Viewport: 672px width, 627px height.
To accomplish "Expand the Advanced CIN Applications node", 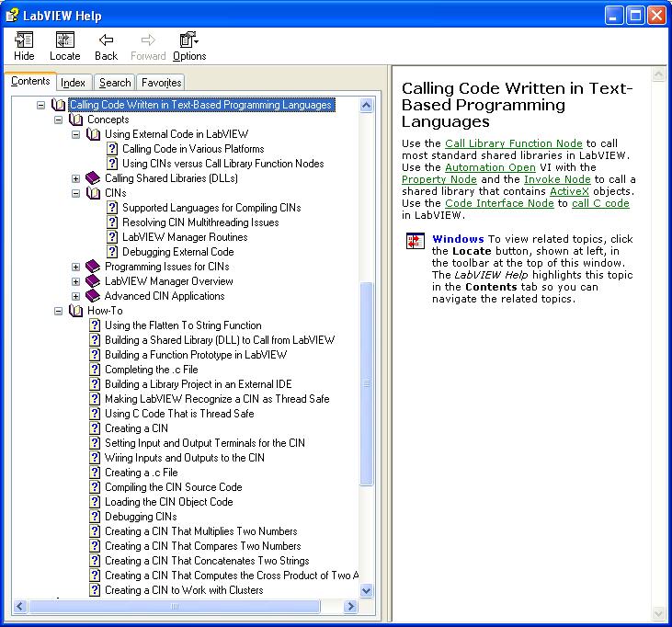I will coord(76,296).
